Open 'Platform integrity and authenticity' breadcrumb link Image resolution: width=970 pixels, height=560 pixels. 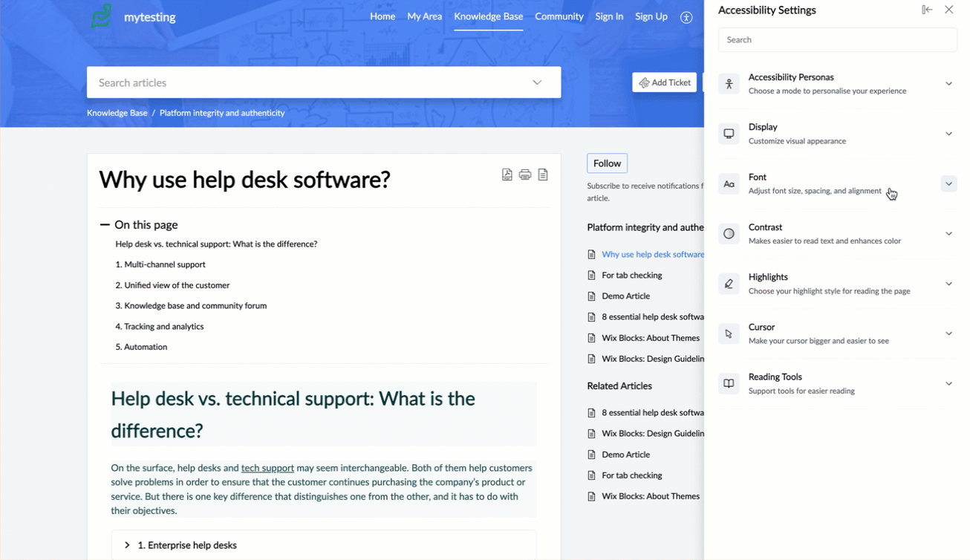[x=222, y=113]
